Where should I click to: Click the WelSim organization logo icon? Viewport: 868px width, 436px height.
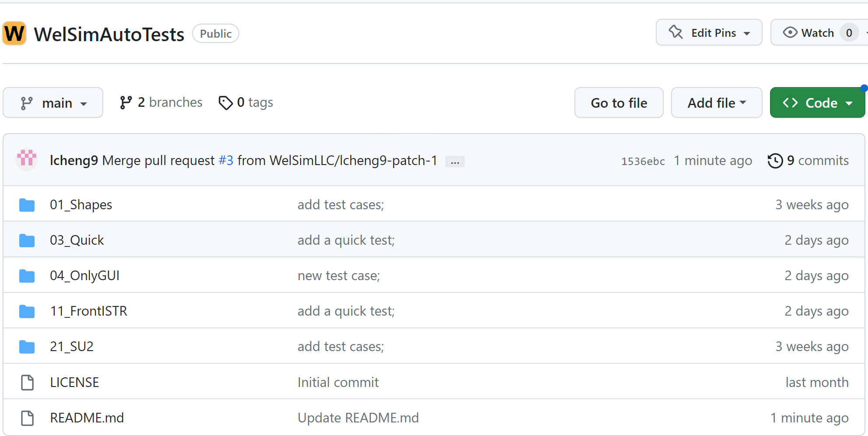(x=14, y=34)
